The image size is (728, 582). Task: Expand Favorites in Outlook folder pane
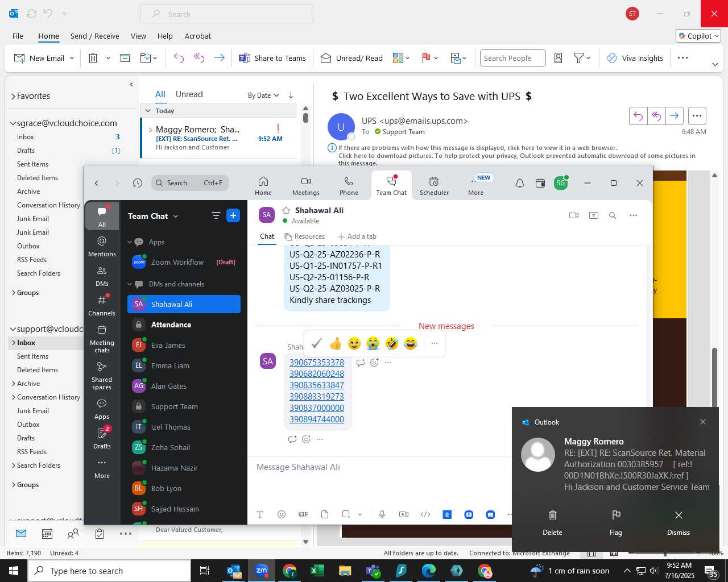point(13,96)
